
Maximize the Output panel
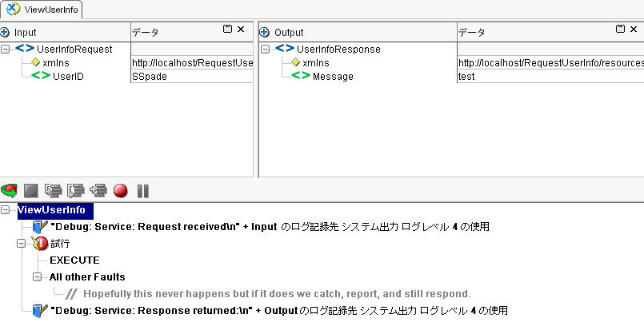(620, 29)
